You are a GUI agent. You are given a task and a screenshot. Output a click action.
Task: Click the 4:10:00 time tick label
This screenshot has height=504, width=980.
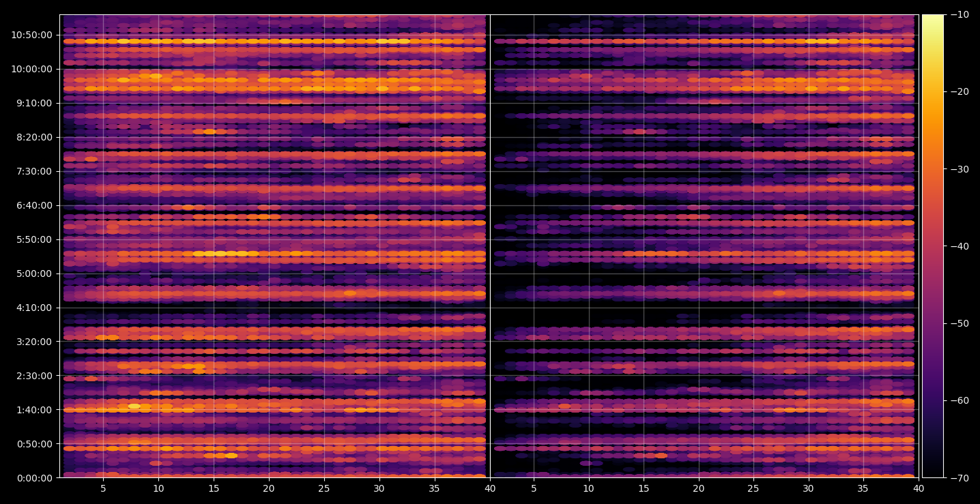34,308
